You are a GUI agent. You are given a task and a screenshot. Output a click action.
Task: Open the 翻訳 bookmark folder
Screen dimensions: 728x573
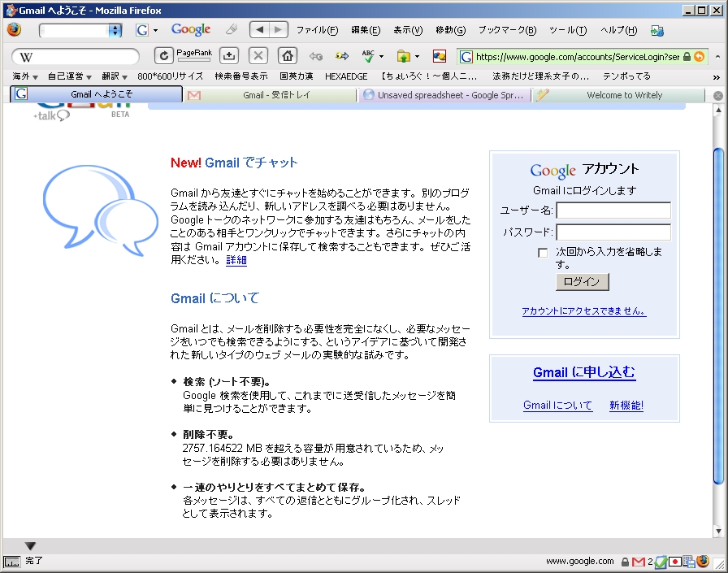coord(115,76)
